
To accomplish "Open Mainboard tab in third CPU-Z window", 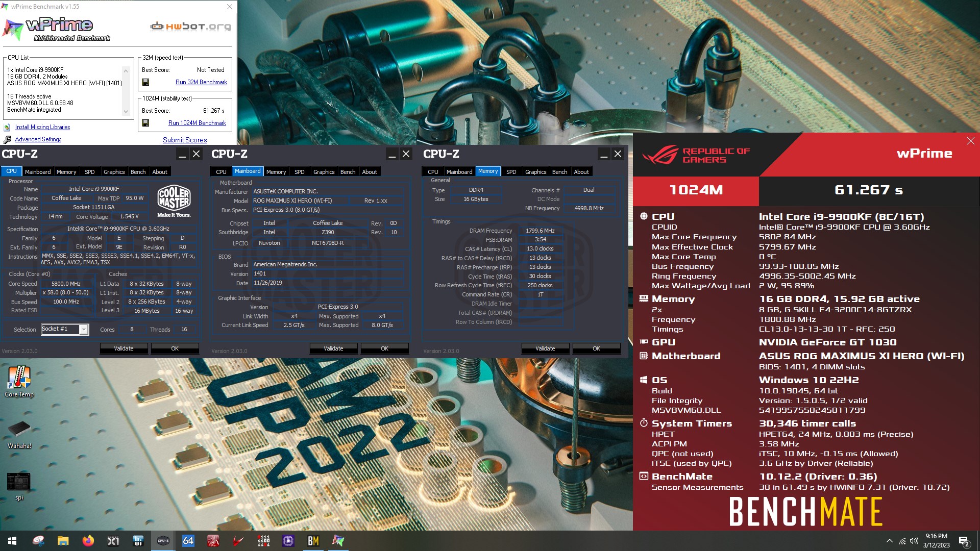I will (x=459, y=172).
